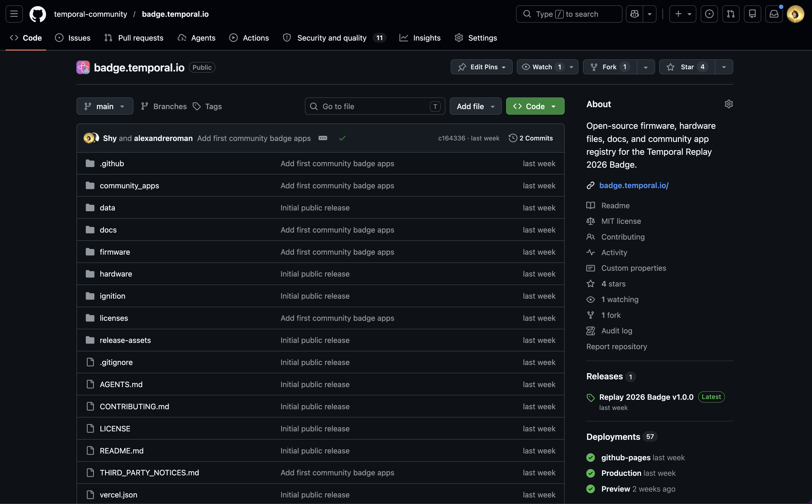Open the global navigation hamburger menu
Image resolution: width=812 pixels, height=504 pixels.
[x=14, y=14]
